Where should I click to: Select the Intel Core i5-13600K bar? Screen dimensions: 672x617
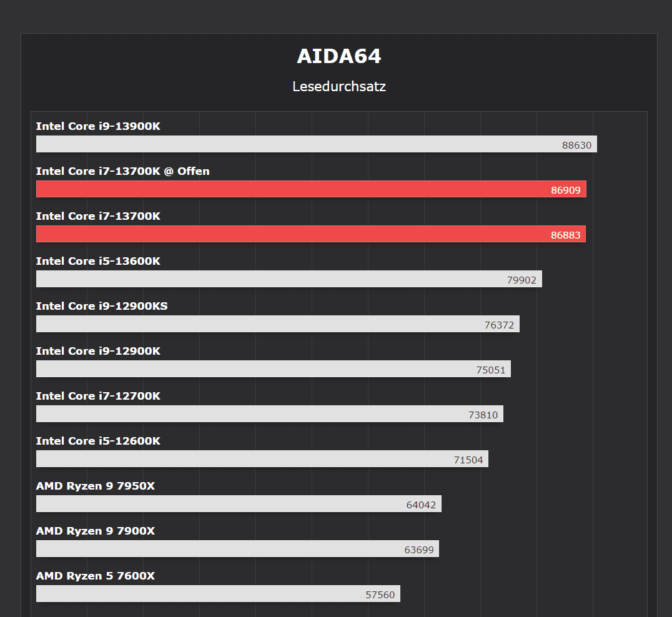(x=289, y=279)
